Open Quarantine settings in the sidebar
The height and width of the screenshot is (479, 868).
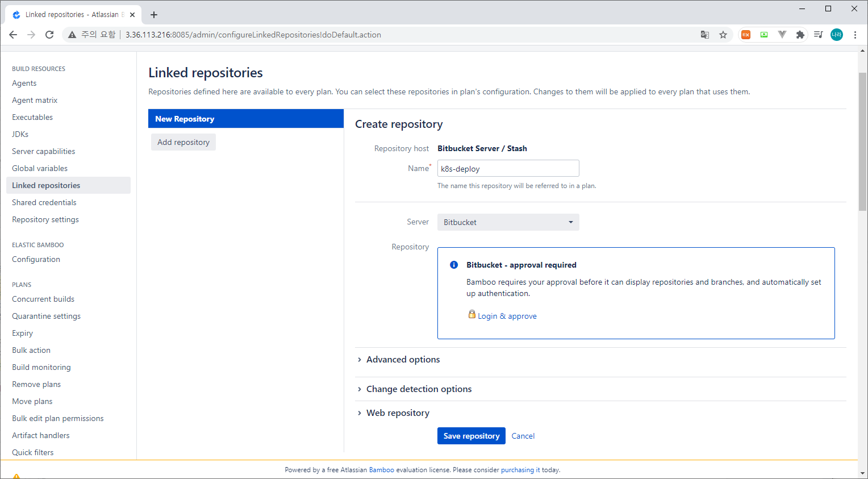point(47,316)
